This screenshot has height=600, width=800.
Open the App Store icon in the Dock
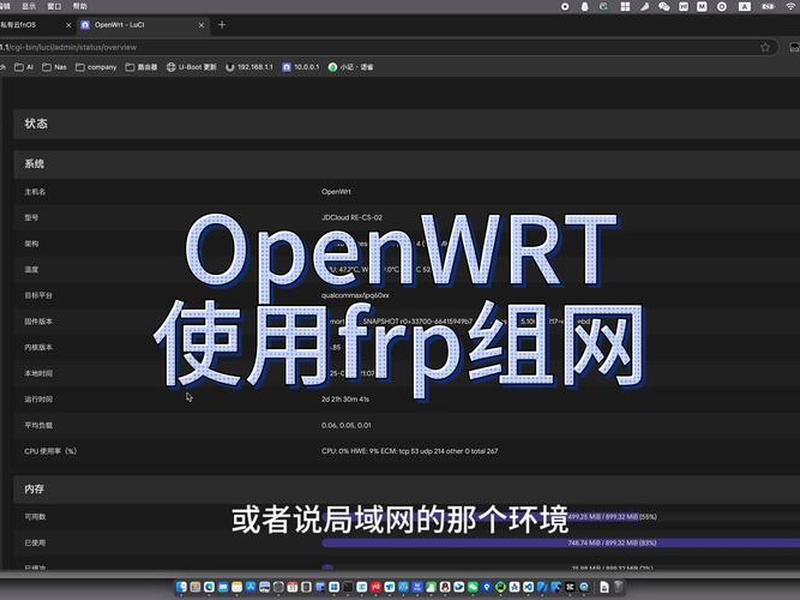point(252,587)
